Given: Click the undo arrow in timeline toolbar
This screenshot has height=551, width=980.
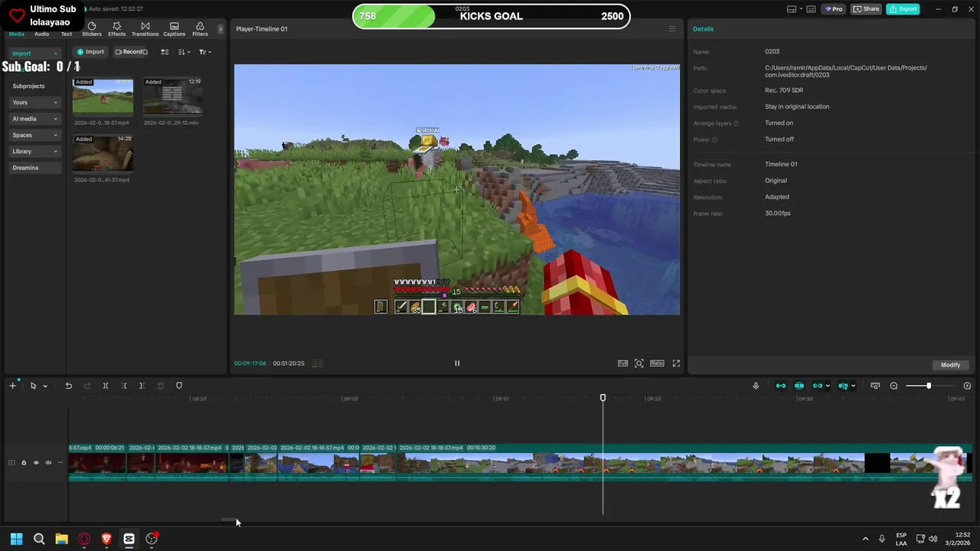Looking at the screenshot, I should [x=69, y=386].
